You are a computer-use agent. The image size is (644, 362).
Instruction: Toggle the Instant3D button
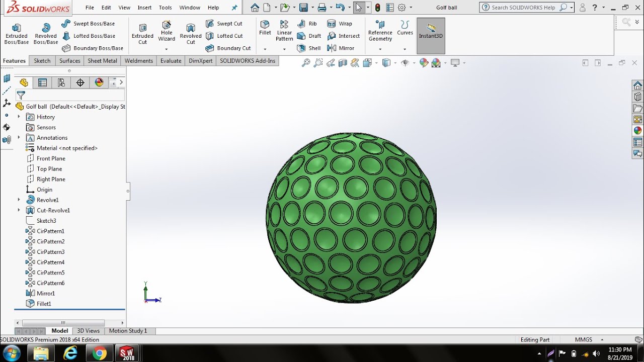point(431,36)
